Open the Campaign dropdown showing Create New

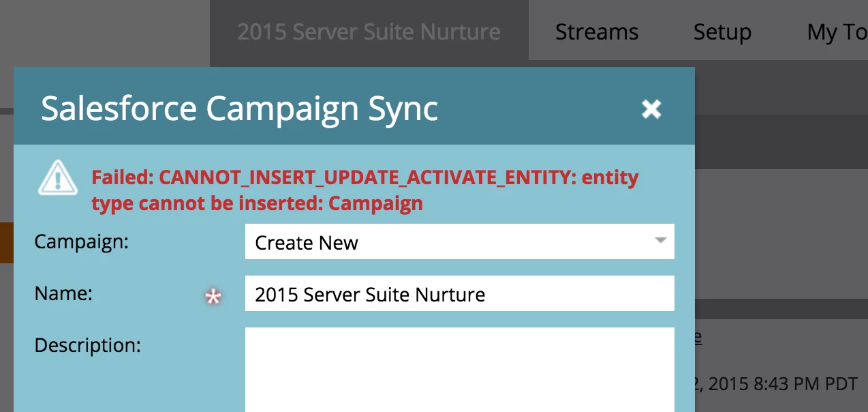pyautogui.click(x=459, y=241)
